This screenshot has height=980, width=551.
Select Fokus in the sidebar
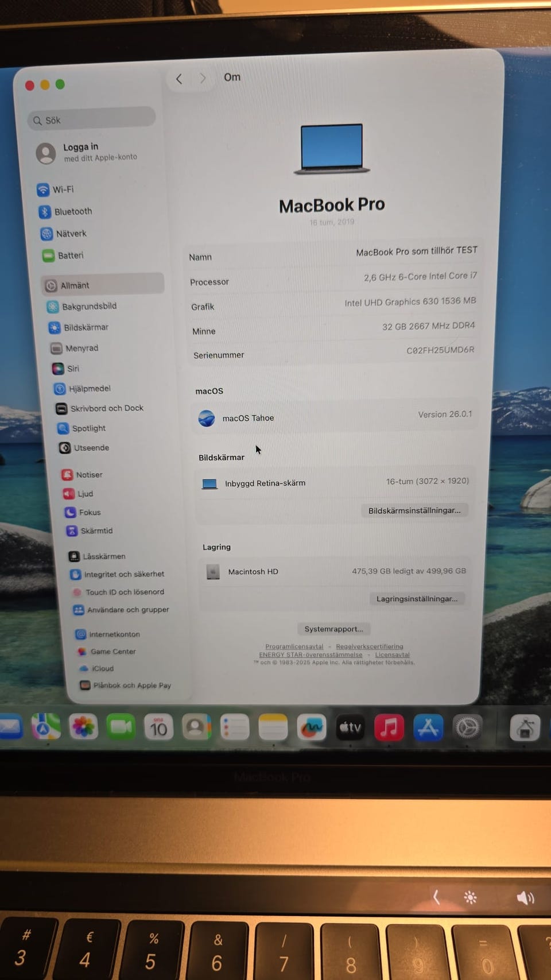pos(83,512)
